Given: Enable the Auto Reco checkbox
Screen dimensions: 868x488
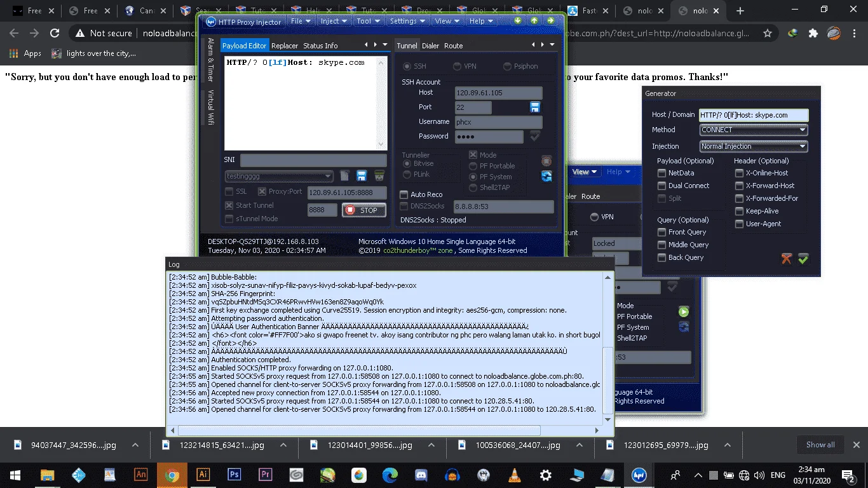Looking at the screenshot, I should 404,194.
